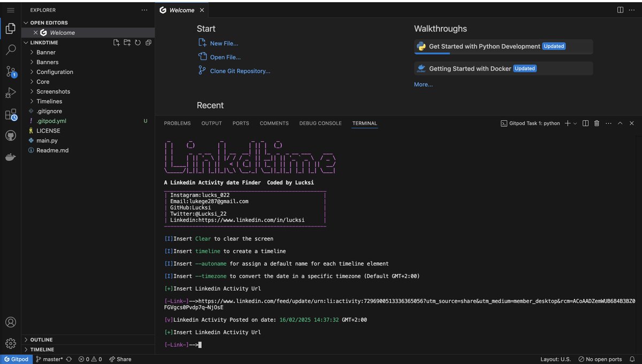Click the Gitpod remote status button
This screenshot has height=364, width=642.
16,359
